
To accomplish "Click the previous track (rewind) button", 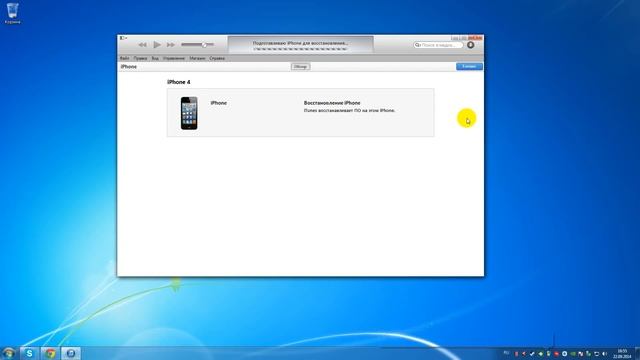I will tap(142, 44).
